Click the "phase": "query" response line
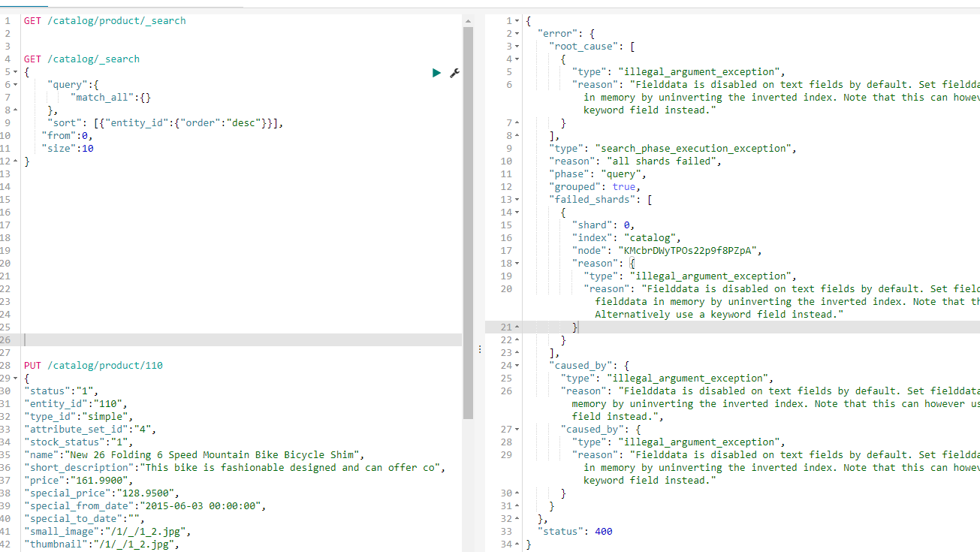This screenshot has width=980, height=552. 598,174
